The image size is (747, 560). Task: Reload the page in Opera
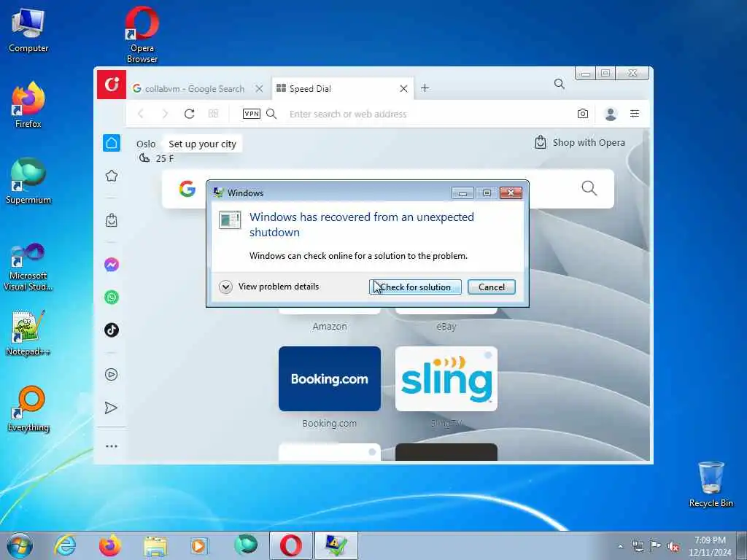(x=189, y=114)
